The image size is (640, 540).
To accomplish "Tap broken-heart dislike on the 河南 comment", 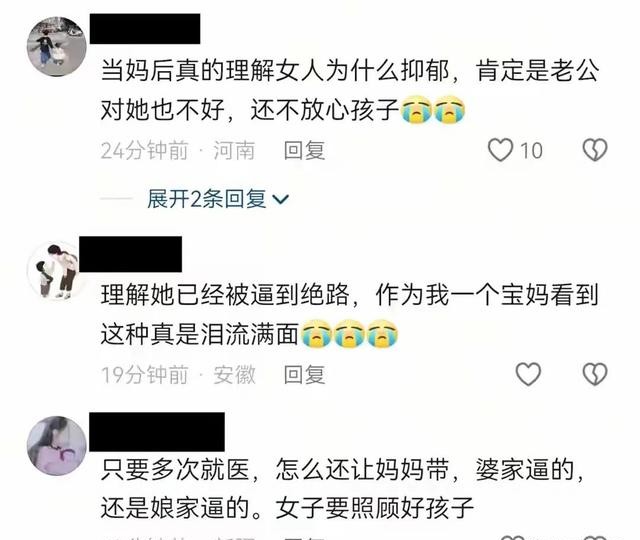I will [595, 150].
